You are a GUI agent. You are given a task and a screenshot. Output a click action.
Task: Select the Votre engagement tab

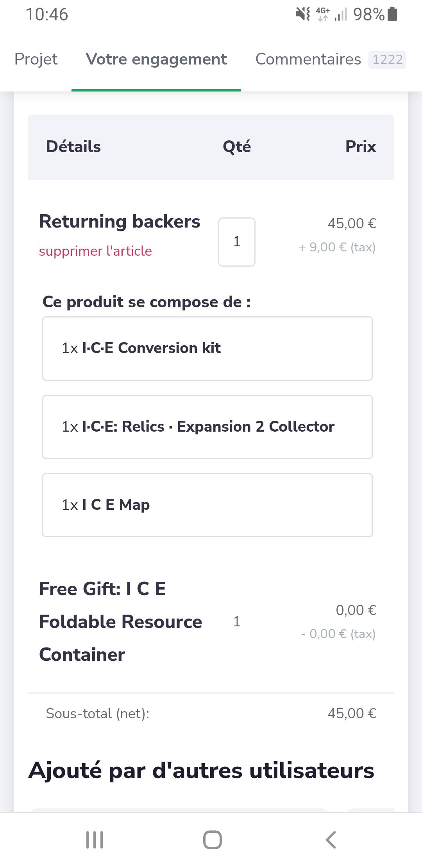coord(156,59)
